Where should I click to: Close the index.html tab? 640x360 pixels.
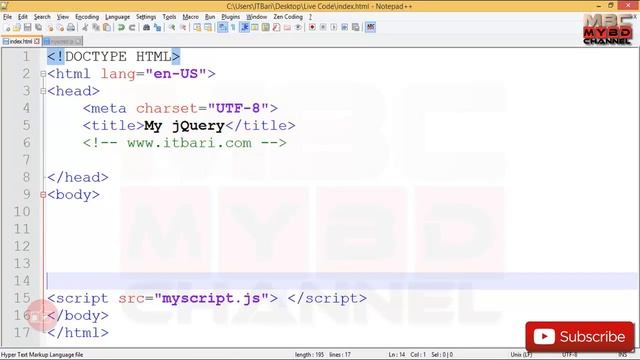coord(37,41)
